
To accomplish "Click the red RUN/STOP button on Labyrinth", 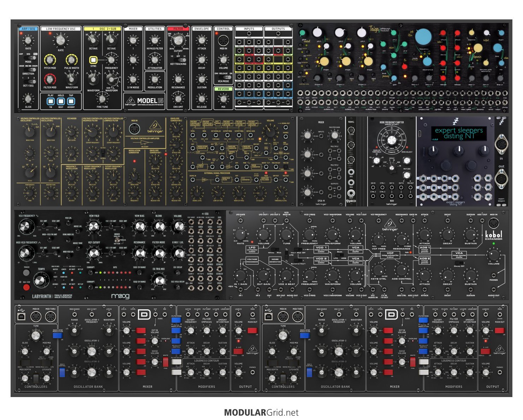I will point(26,287).
